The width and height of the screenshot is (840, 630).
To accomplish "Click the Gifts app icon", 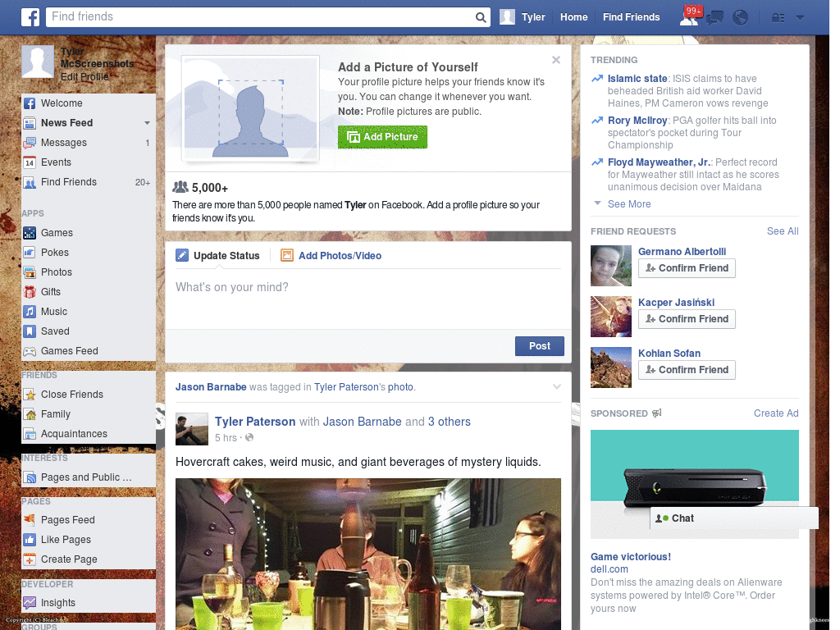I will [x=30, y=292].
